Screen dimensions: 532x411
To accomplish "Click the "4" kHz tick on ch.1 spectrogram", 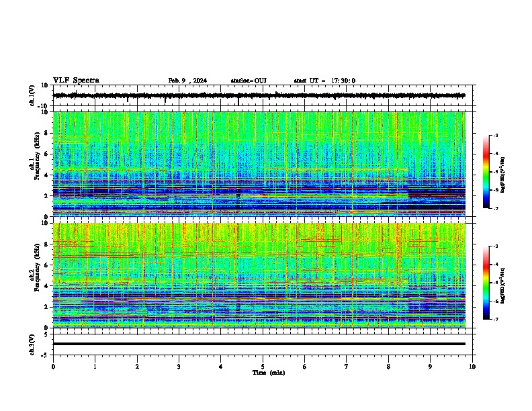I will tap(47, 175).
